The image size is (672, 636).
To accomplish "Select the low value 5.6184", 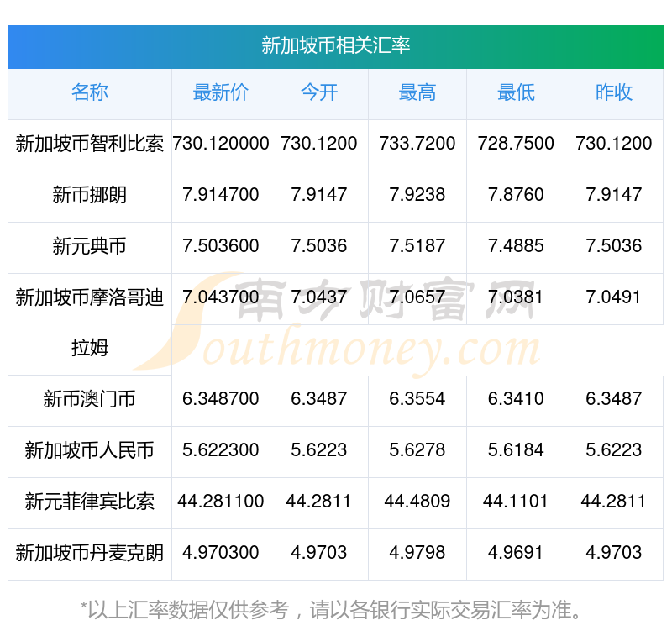I will (516, 450).
